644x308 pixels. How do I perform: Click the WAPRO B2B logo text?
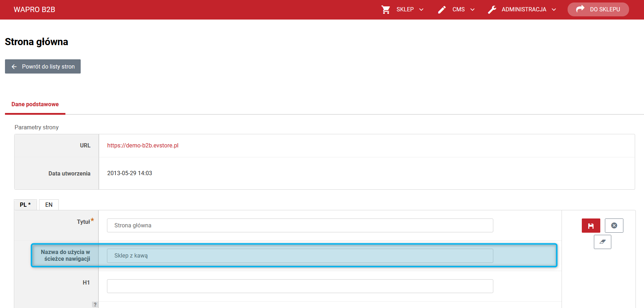tap(34, 10)
